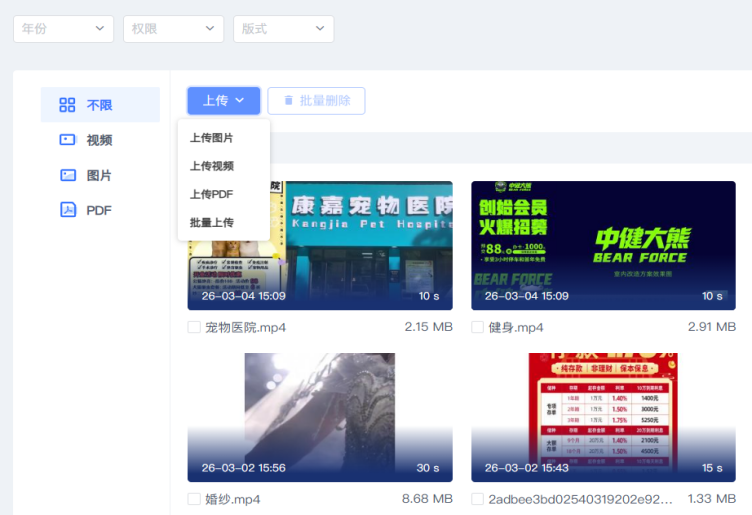Image resolution: width=752 pixels, height=515 pixels.
Task: Open the 版式 dropdown filter
Action: pyautogui.click(x=283, y=29)
